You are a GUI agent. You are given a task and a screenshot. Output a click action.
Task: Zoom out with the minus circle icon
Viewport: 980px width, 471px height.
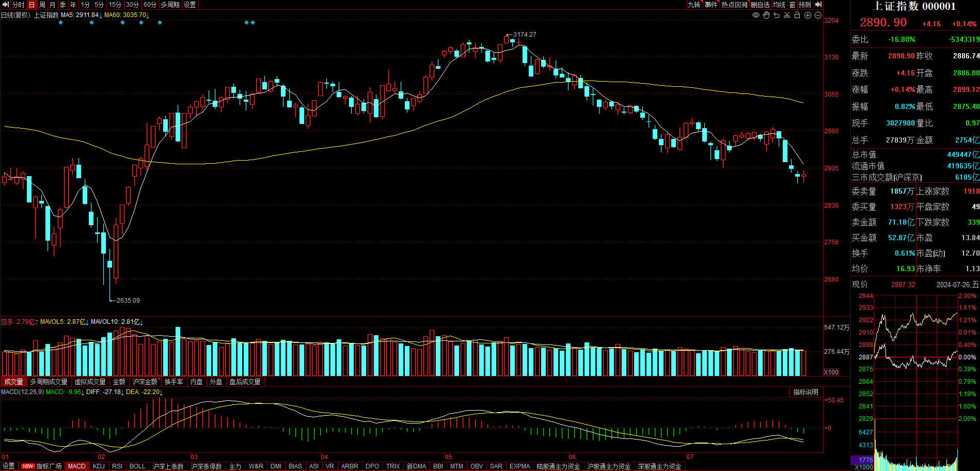click(x=818, y=15)
